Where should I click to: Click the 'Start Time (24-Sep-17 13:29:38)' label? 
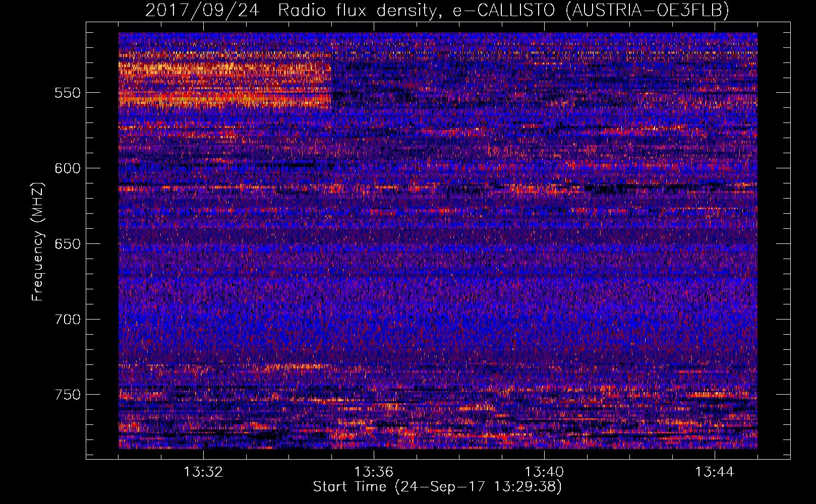437,487
